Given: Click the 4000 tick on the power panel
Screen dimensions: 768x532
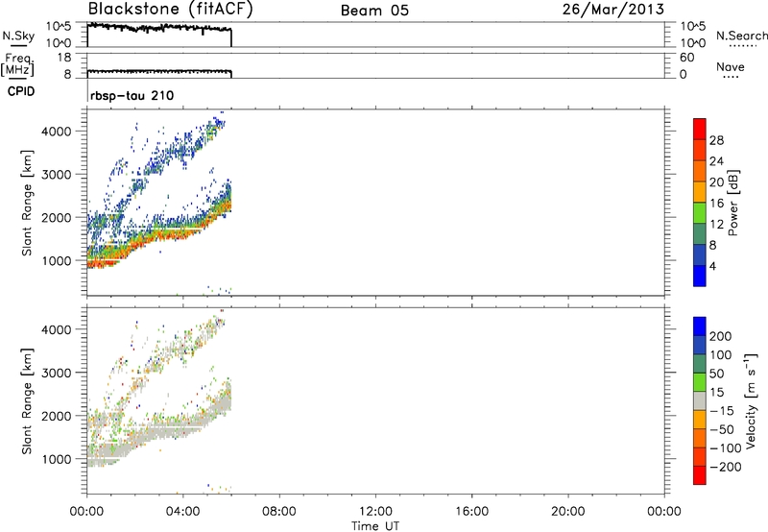Looking at the screenshot, I should coord(56,132).
